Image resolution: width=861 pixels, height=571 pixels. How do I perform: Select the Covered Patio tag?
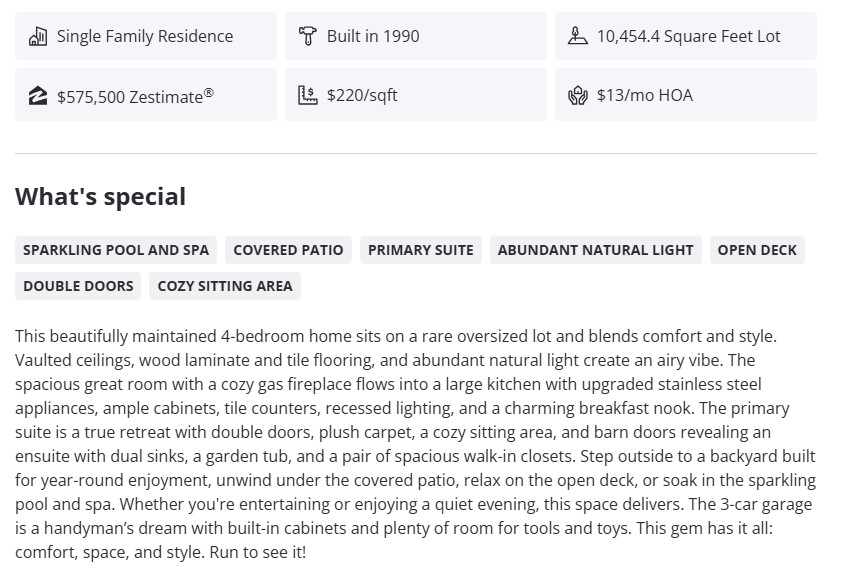tap(288, 250)
